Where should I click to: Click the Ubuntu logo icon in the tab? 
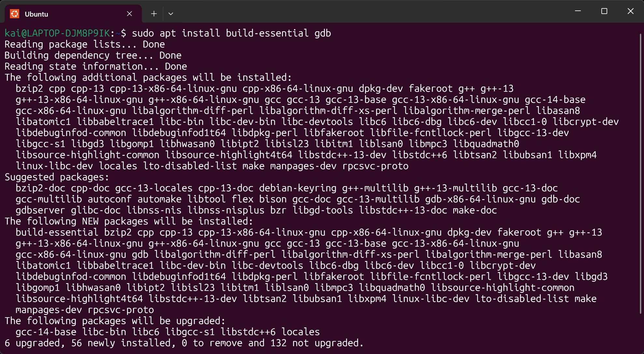click(15, 14)
